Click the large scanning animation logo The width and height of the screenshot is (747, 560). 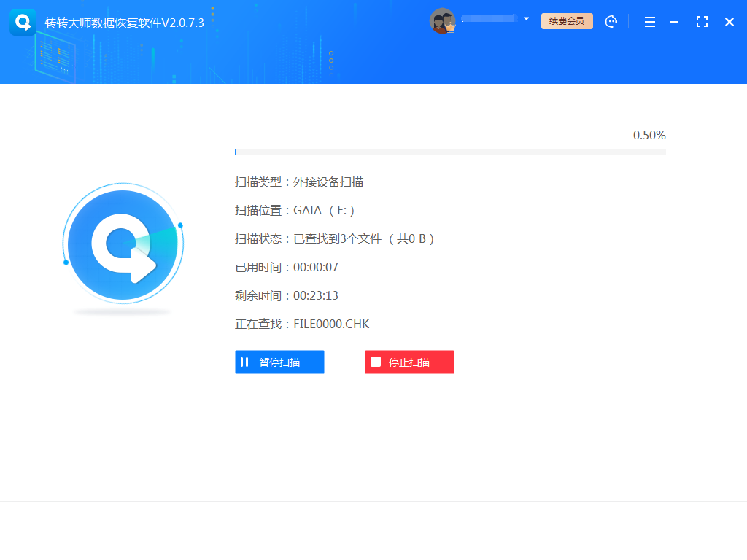[x=123, y=244]
